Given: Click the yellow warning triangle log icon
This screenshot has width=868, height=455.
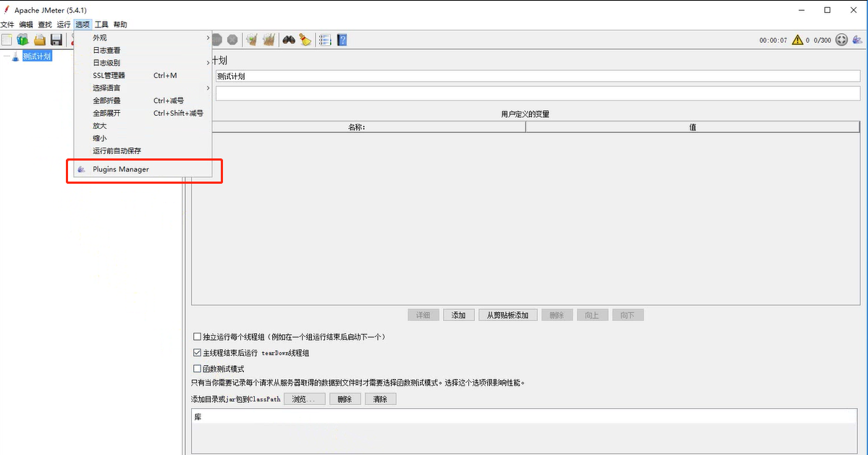Looking at the screenshot, I should point(797,40).
